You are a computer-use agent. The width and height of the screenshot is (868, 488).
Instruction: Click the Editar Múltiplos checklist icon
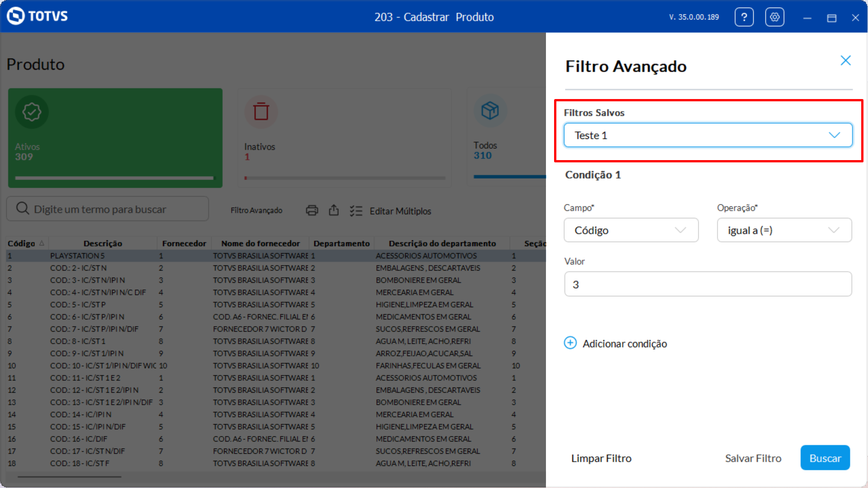pos(356,211)
